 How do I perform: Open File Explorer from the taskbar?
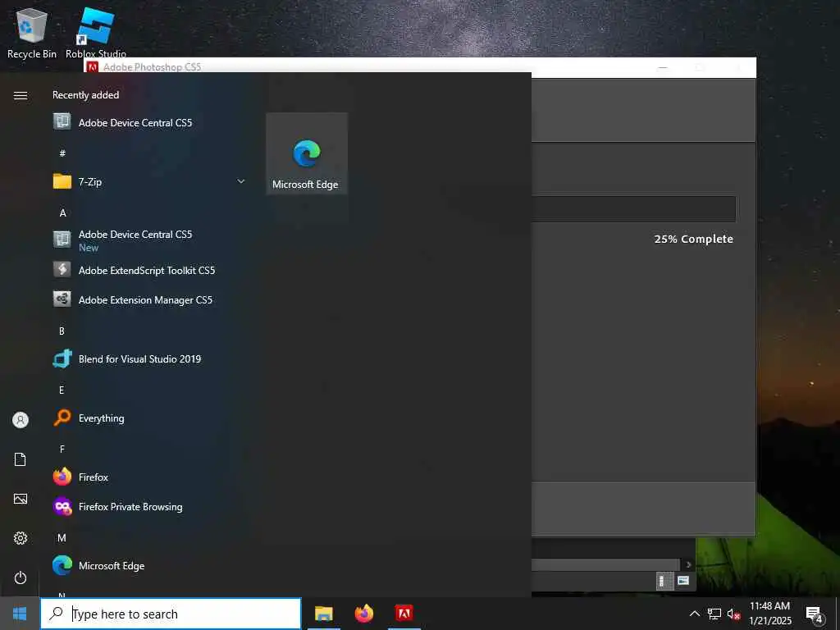tap(323, 614)
